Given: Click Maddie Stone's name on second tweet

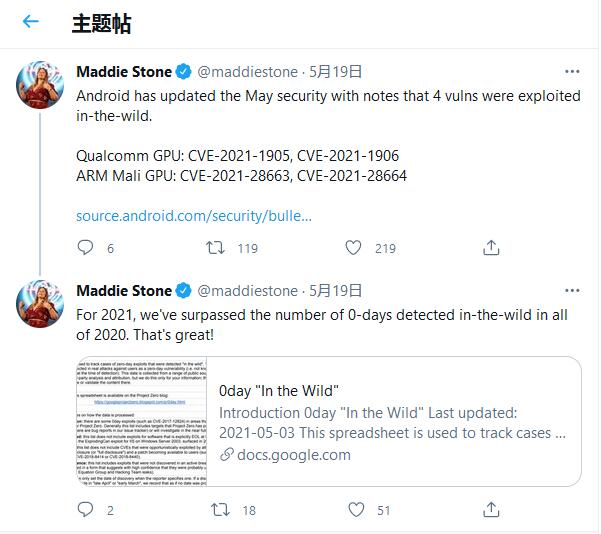Looking at the screenshot, I should tap(123, 291).
